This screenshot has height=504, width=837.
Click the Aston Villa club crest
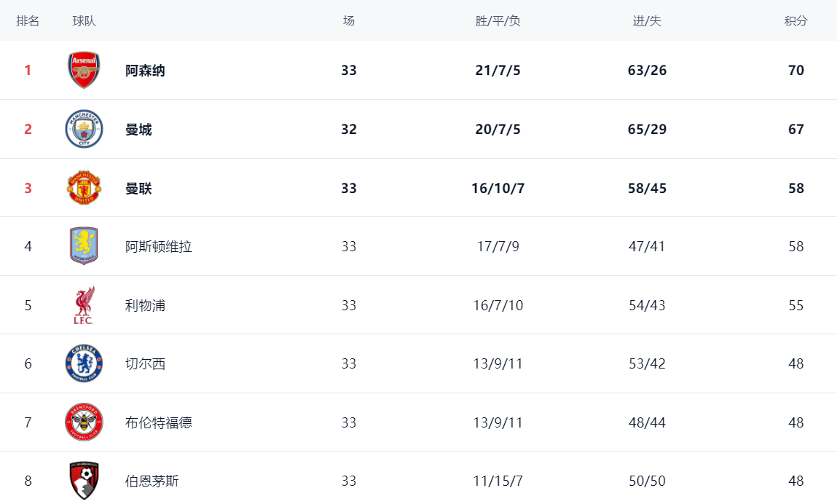pos(84,246)
